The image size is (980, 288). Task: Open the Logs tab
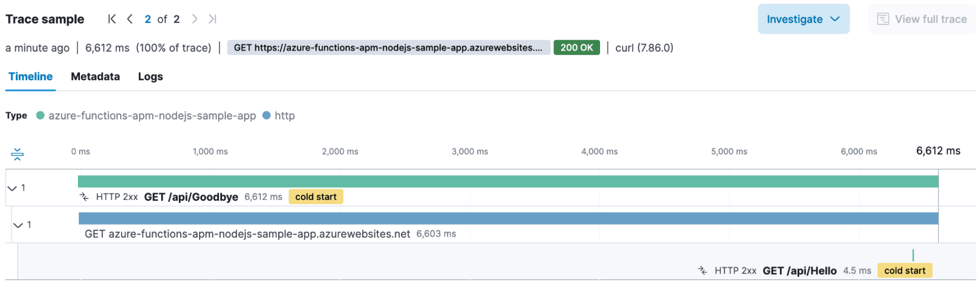point(150,77)
